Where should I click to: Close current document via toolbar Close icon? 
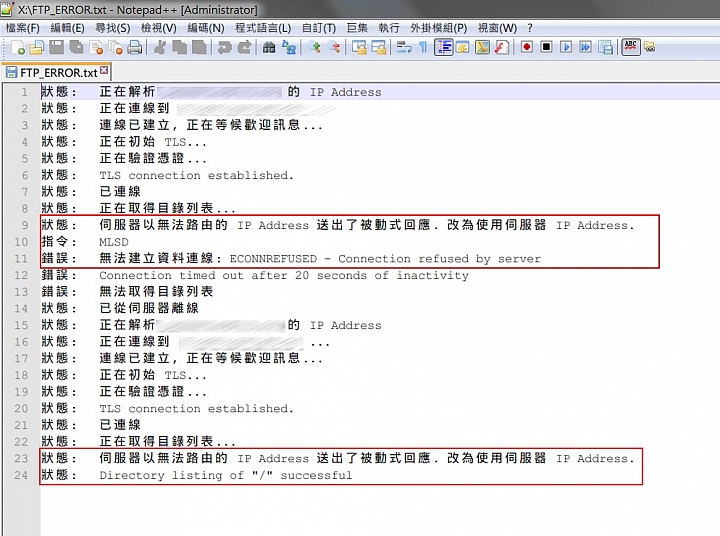[96, 47]
